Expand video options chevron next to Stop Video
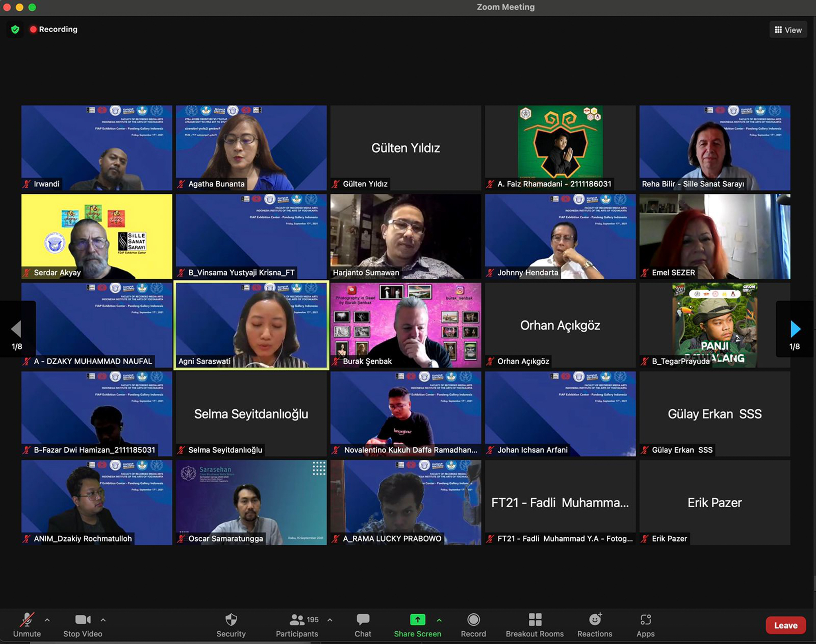 point(103,620)
